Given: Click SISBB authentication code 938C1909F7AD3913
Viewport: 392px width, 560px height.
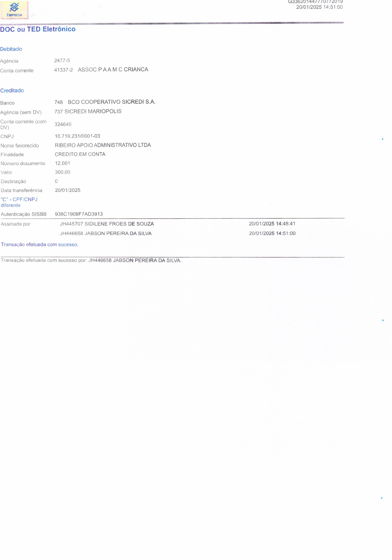Looking at the screenshot, I should 79,214.
